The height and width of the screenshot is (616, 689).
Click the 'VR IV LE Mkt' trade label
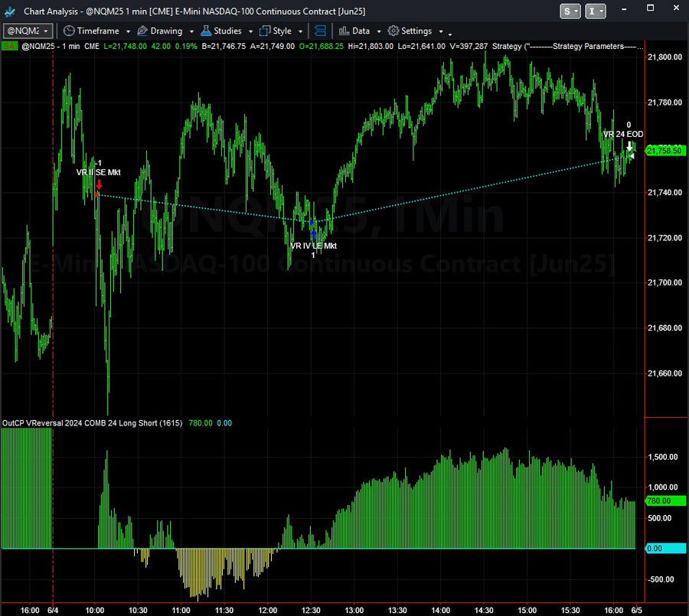click(313, 246)
